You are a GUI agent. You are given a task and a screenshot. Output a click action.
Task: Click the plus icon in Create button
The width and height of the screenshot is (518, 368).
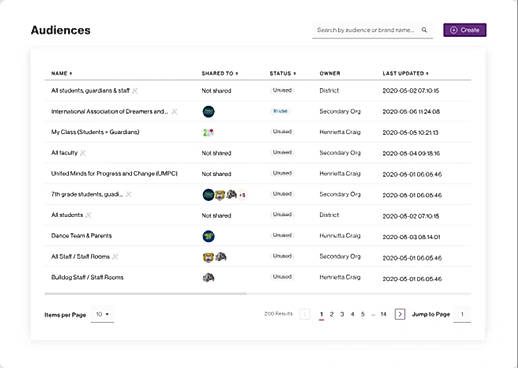(x=453, y=30)
